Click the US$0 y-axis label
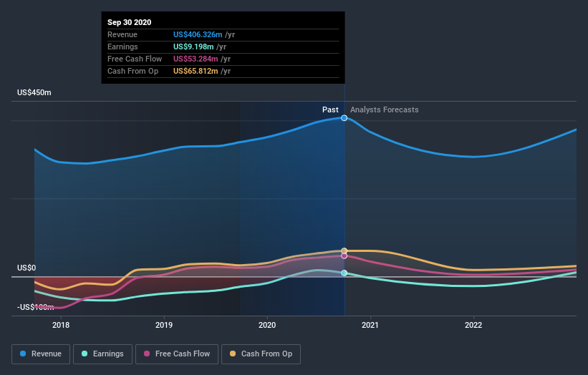588x375 pixels. 26,268
